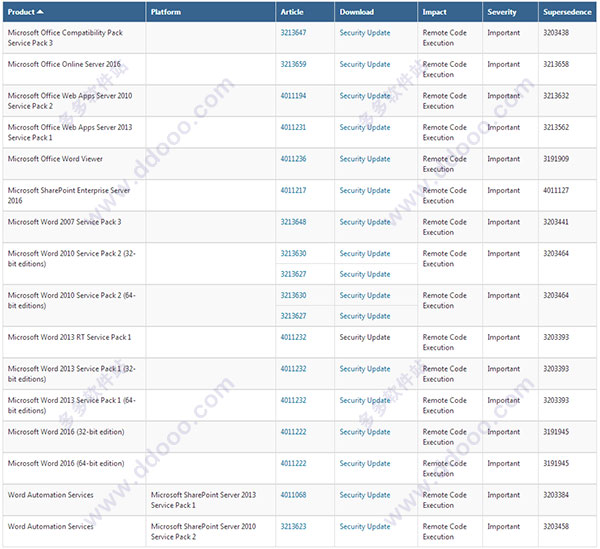
Task: Download Security Update beside 3213627 for Word 2010 32-bit
Action: coord(365,274)
